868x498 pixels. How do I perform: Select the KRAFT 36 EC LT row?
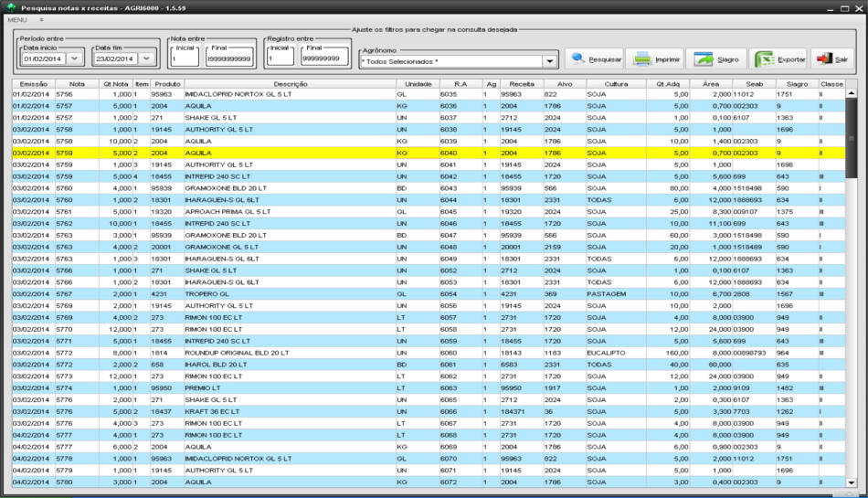point(429,412)
